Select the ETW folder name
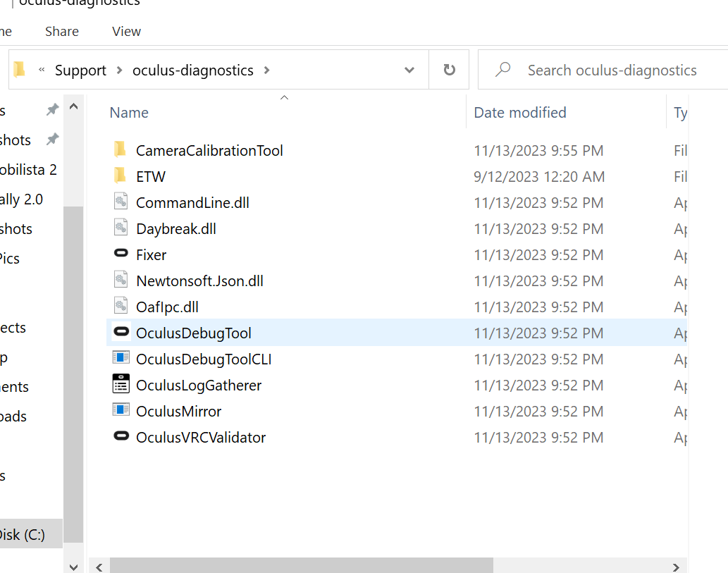This screenshot has width=728, height=573. coord(151,177)
